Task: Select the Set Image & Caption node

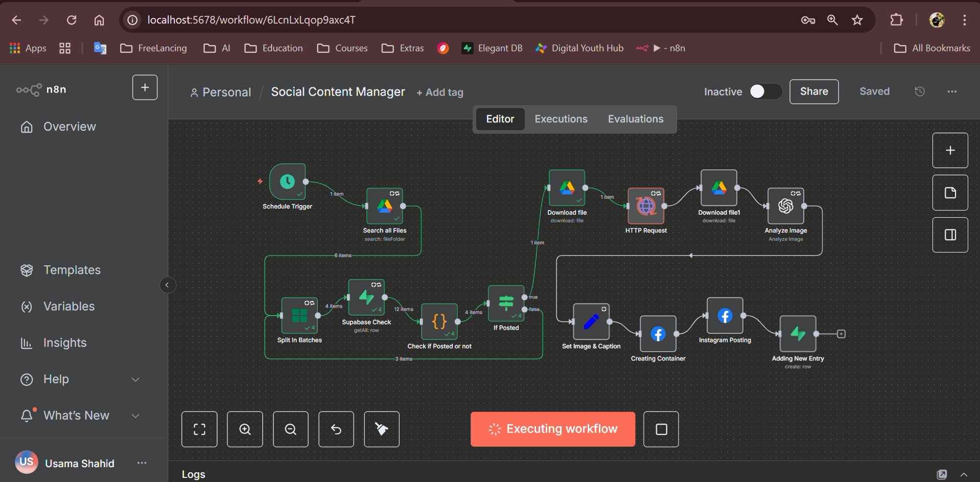Action: coord(591,322)
